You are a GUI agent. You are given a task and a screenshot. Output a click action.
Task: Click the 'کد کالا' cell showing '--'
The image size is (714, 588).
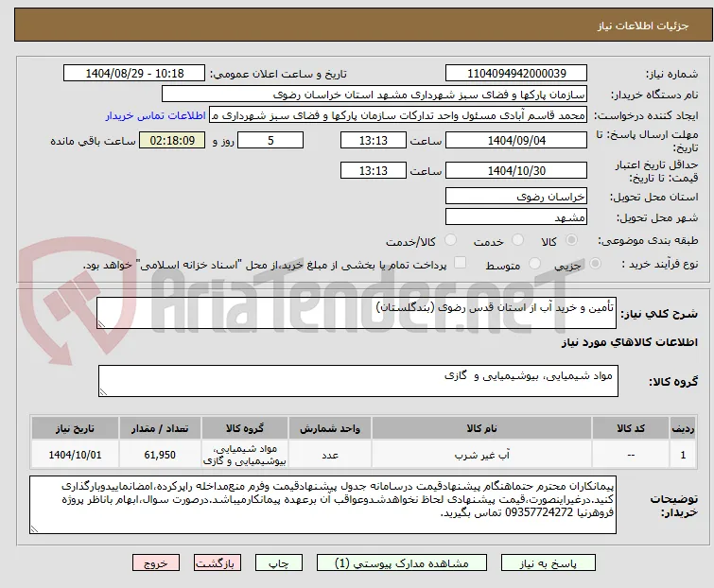pos(630,455)
